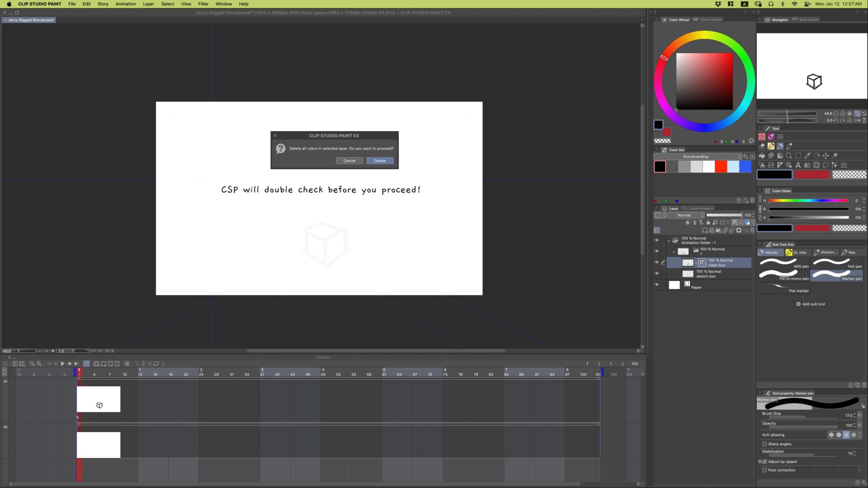Switch to the Color History tab
The width and height of the screenshot is (868, 488).
pyautogui.click(x=708, y=20)
